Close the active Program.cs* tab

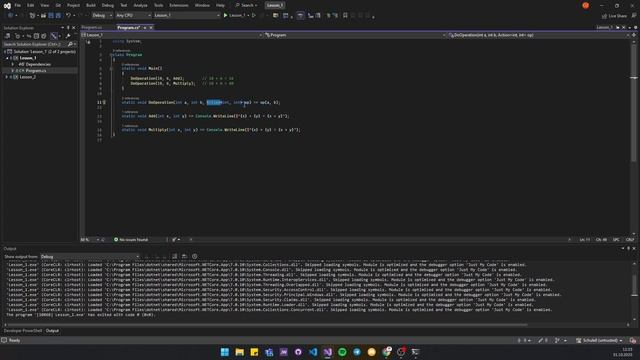point(151,27)
